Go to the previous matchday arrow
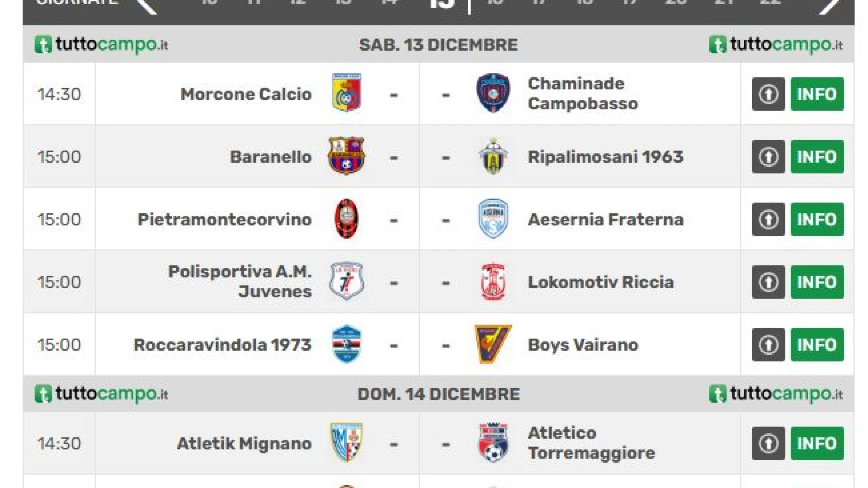Image resolution: width=868 pixels, height=488 pixels. (147, 5)
